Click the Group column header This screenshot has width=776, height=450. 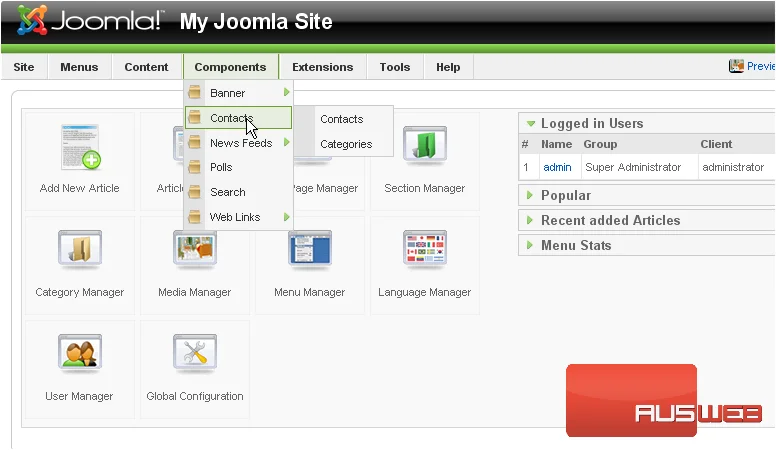(600, 144)
